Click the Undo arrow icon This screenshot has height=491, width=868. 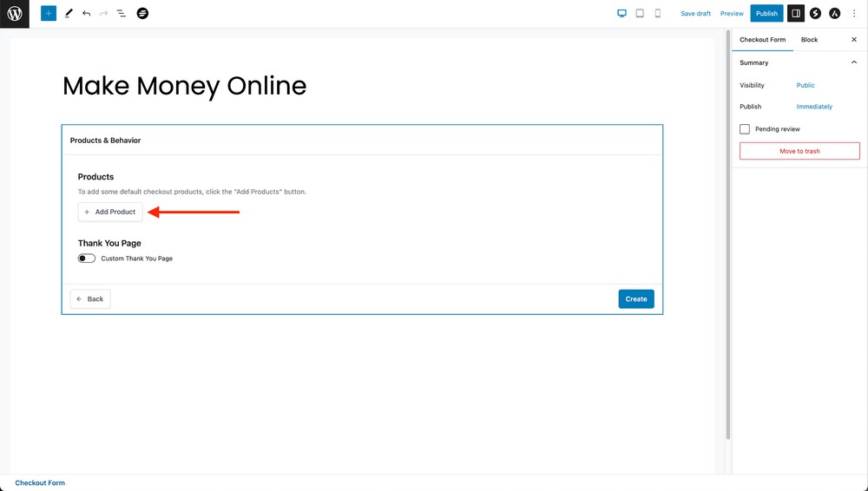(x=86, y=14)
